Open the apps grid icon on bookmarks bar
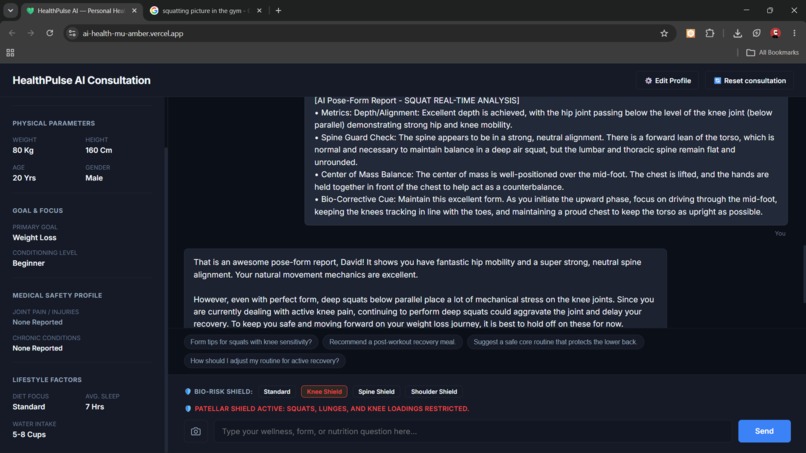The height and width of the screenshot is (453, 806). pos(10,52)
